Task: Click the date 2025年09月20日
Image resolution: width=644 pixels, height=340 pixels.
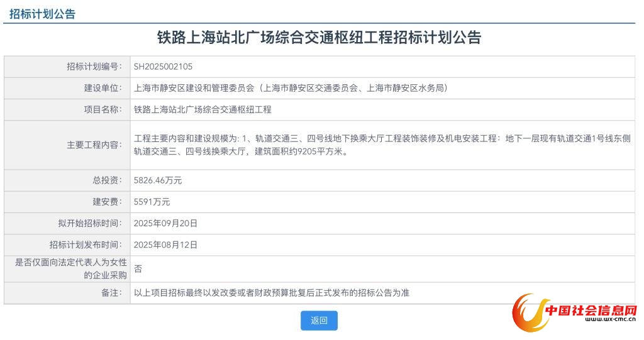Action: [165, 223]
